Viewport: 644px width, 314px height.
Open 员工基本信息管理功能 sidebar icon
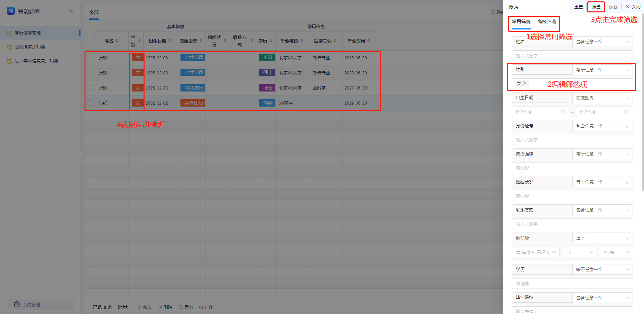click(10, 61)
